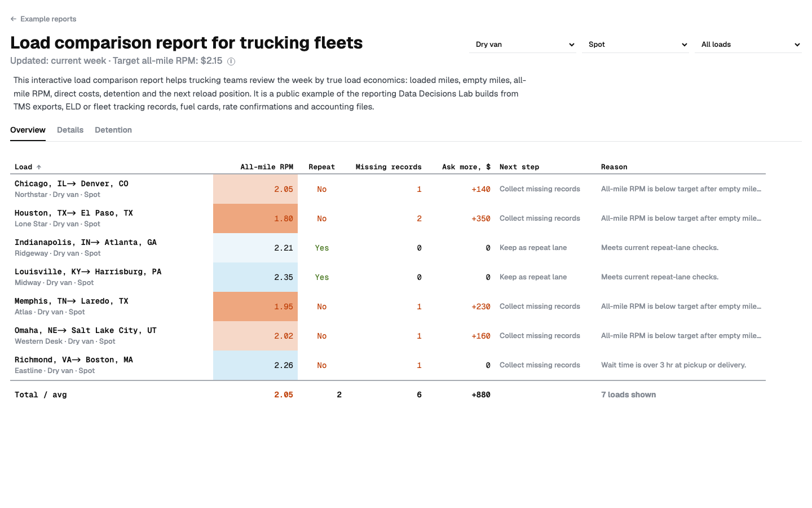Click the 7 loads shown summary

[629, 395]
